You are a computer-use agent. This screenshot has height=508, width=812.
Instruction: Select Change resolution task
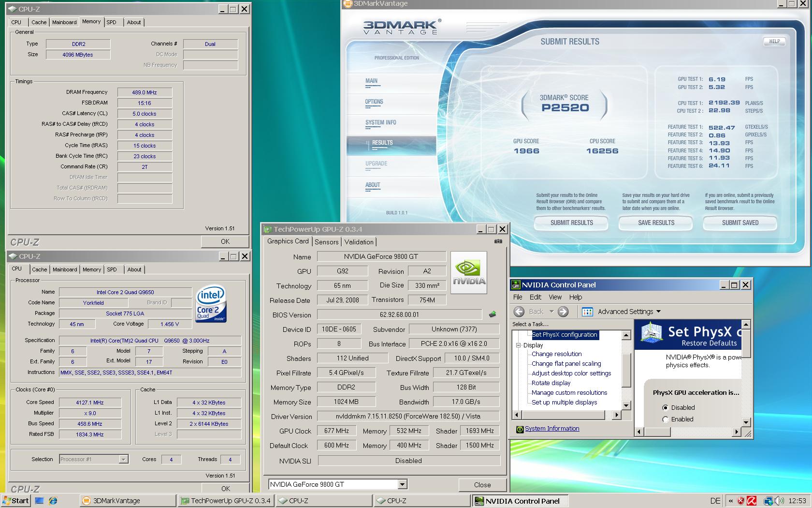point(557,354)
